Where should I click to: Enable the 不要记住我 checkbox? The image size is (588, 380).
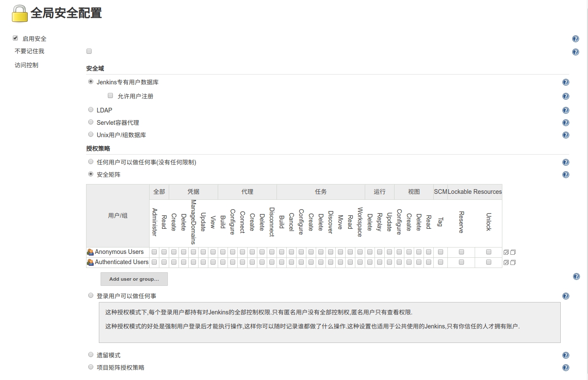coord(89,51)
